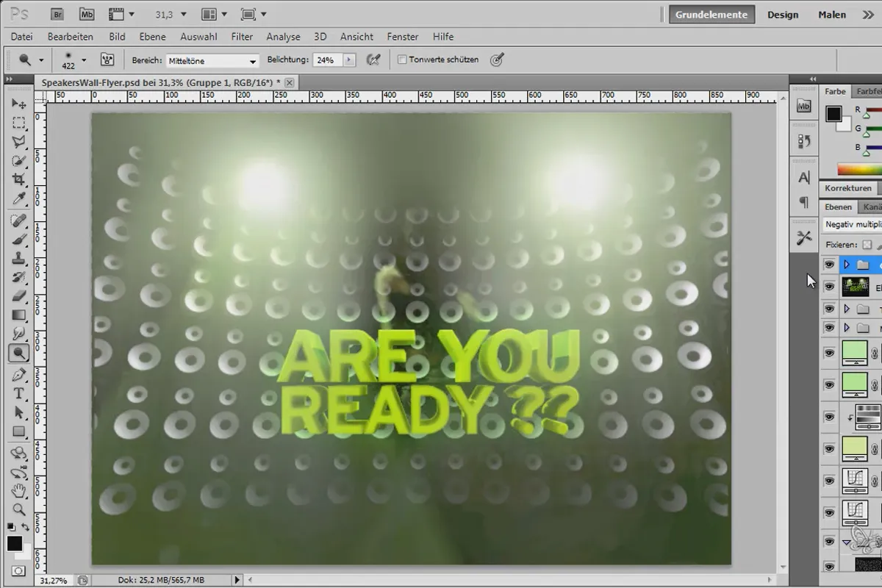The height and width of the screenshot is (588, 882).
Task: Select the Polygonal Lasso tool
Action: [x=18, y=142]
